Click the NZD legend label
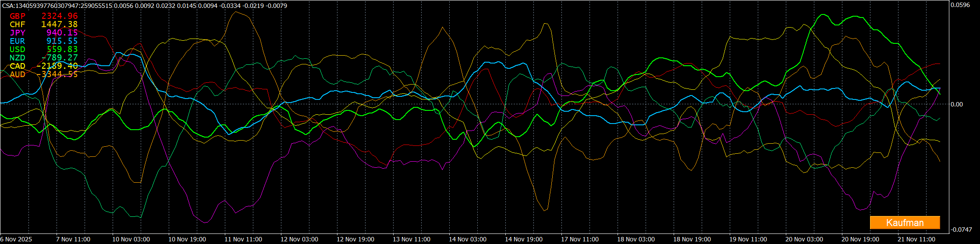This screenshot has height=244, width=980. click(18, 58)
